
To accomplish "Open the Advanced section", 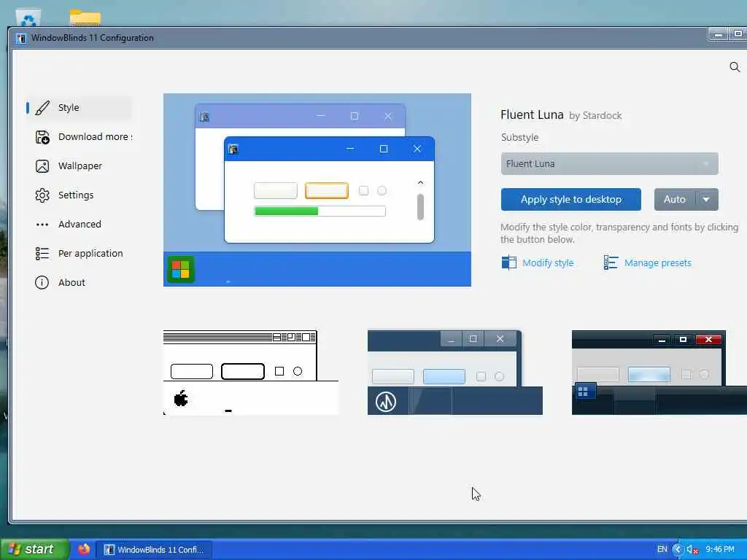I will (79, 225).
